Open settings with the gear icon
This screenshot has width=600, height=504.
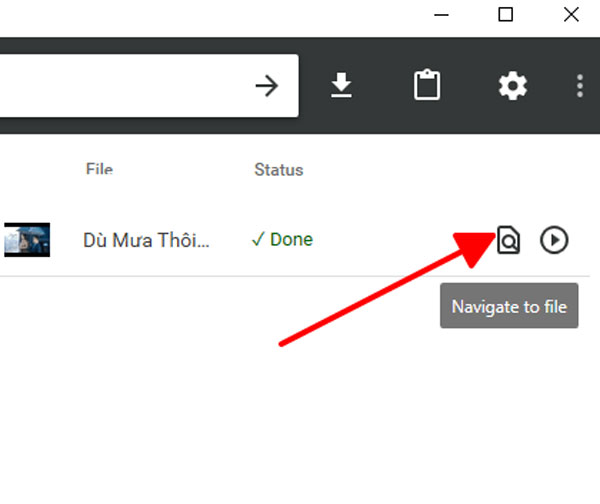pyautogui.click(x=513, y=86)
